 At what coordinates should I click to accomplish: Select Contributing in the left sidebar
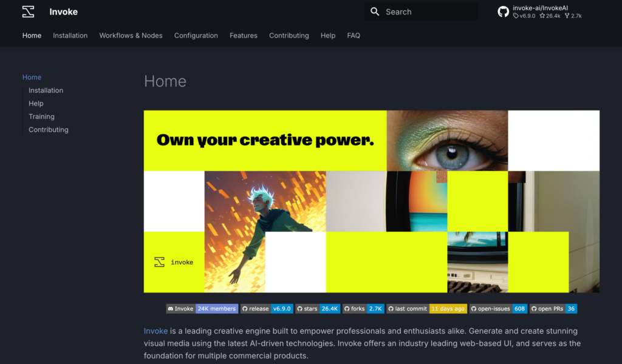[x=49, y=129]
